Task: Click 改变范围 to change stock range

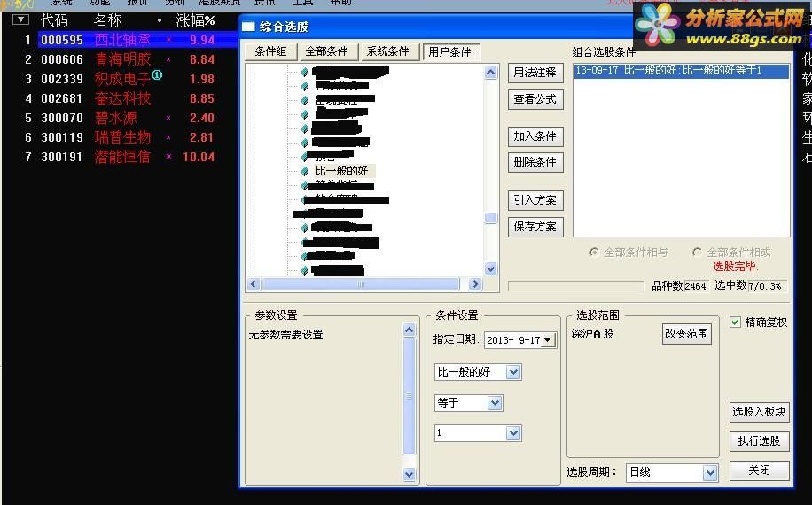Action: [687, 334]
